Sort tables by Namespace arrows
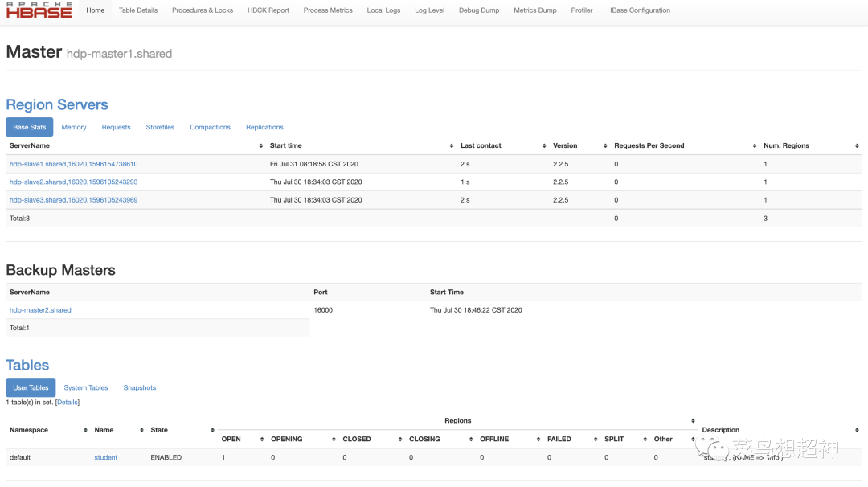The height and width of the screenshot is (487, 868). [85, 431]
